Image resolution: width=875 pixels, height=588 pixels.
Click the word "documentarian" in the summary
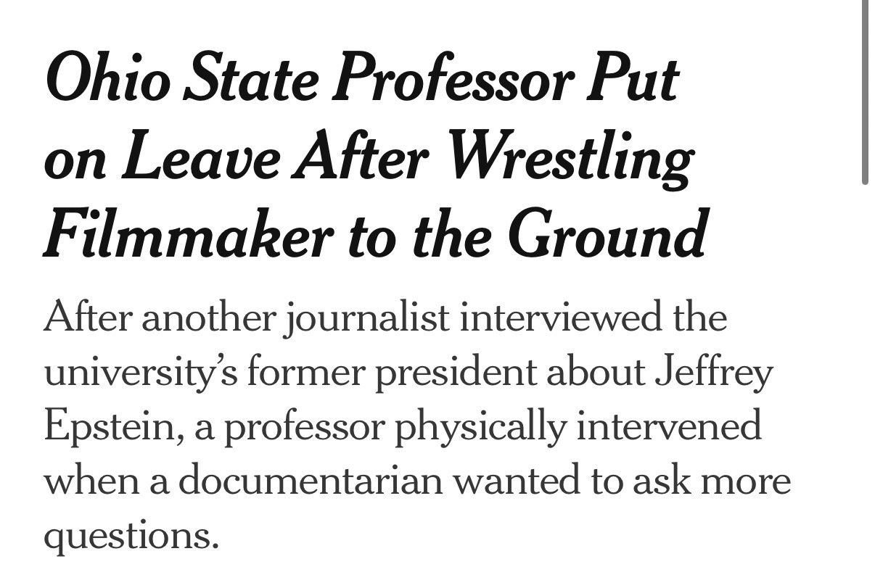309,481
